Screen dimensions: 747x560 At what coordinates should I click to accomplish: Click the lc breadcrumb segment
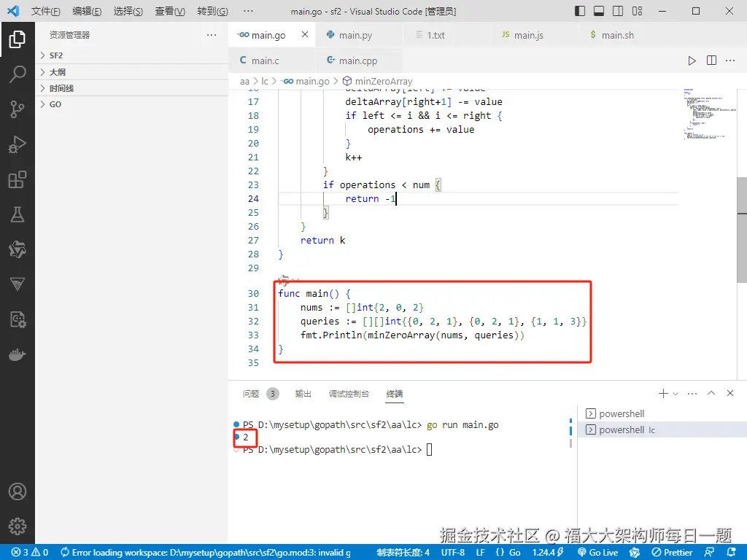[264, 82]
